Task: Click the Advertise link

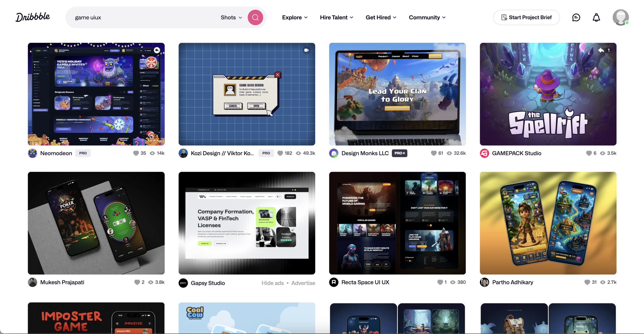Action: click(x=303, y=283)
